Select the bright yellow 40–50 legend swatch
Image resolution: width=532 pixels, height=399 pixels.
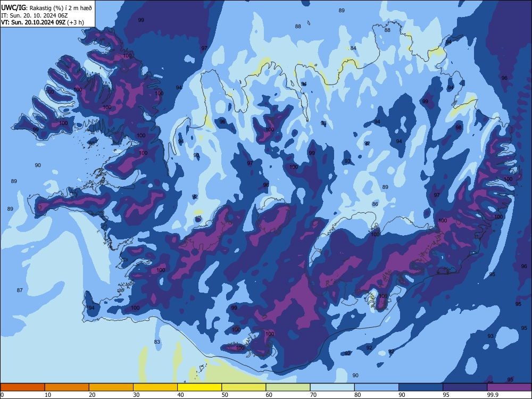[x=199, y=387]
